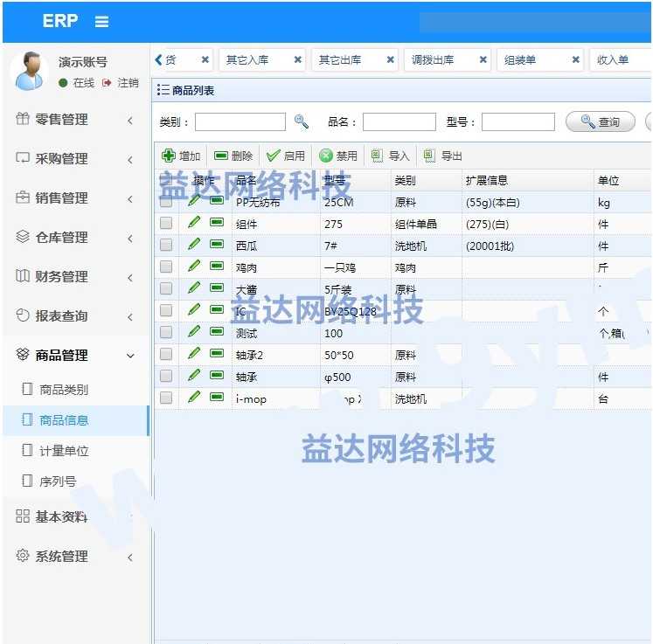Edit the 大酱 row with pencil icon
The image size is (653, 644).
[x=194, y=287]
